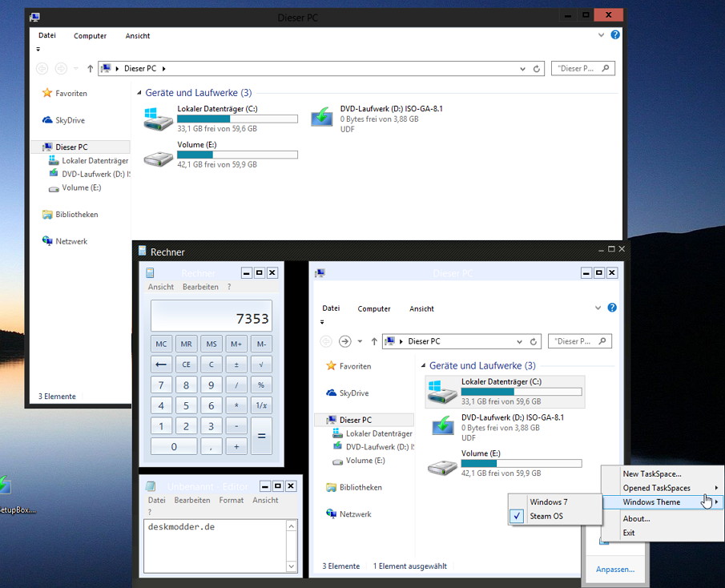Click refresh icon in back window address bar
Screen dimensions: 725x588
click(537, 69)
